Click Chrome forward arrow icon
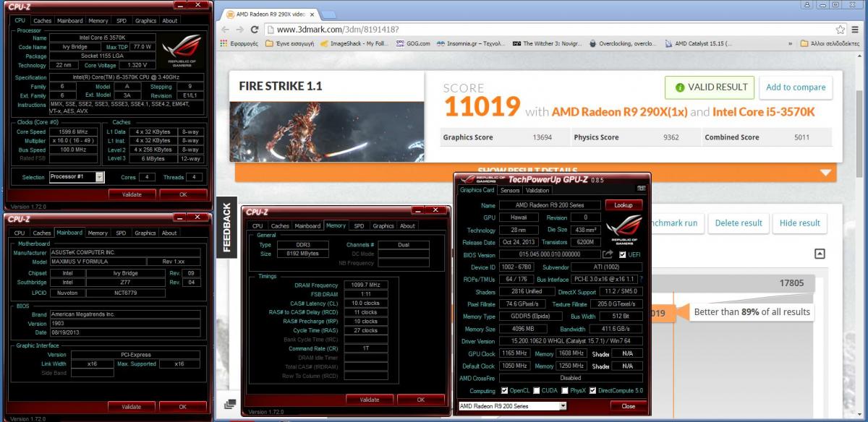This screenshot has height=422, width=868. [239, 30]
